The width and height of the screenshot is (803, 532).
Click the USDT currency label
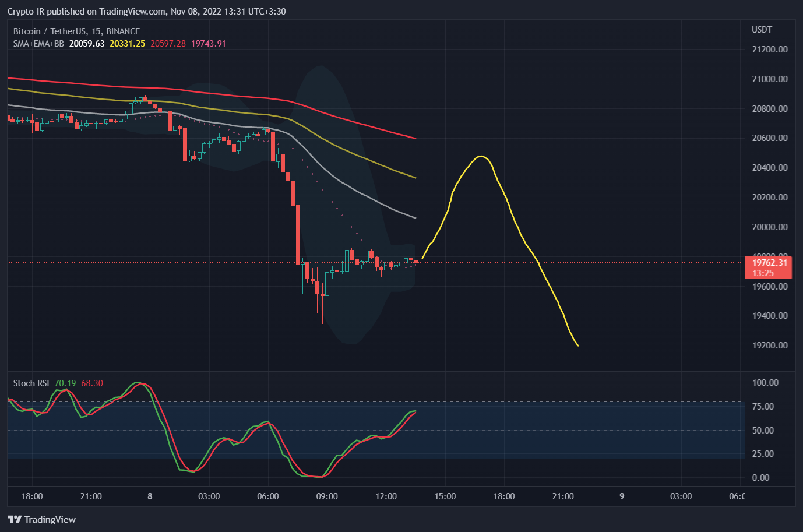(762, 30)
